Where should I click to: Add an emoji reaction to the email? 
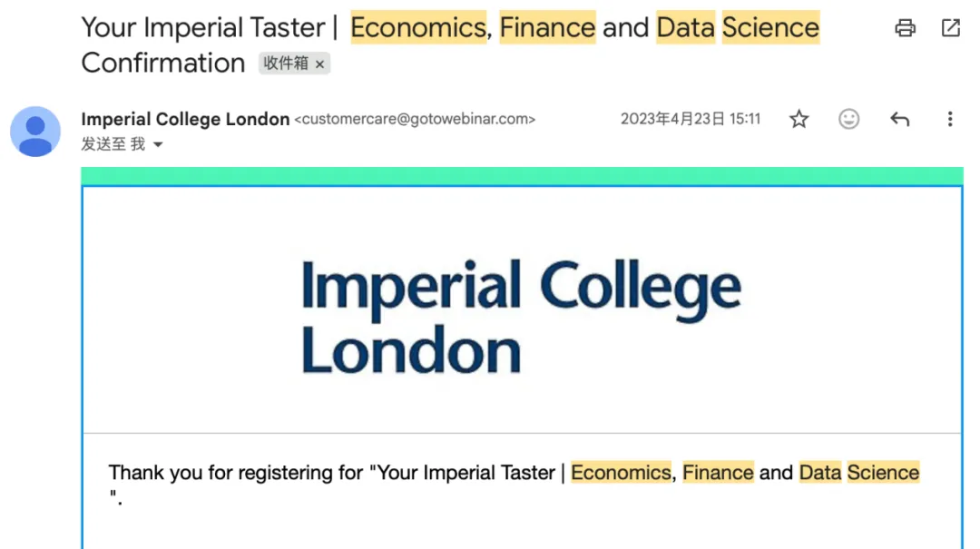pyautogui.click(x=848, y=119)
